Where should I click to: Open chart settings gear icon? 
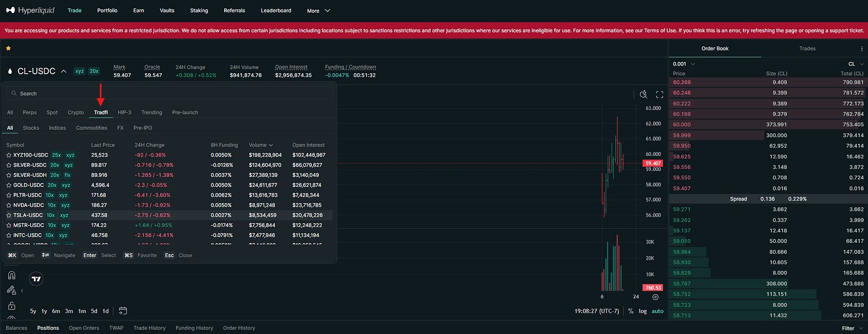(x=656, y=296)
